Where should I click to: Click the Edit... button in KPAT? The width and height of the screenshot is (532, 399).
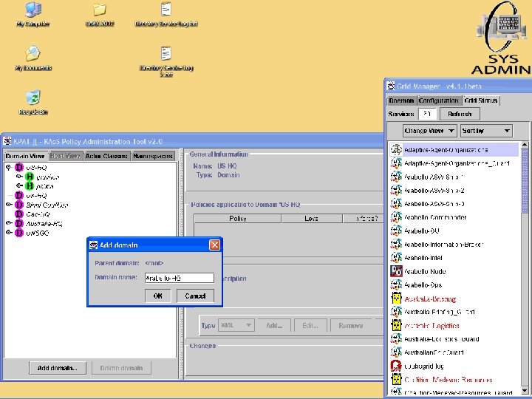coord(310,325)
